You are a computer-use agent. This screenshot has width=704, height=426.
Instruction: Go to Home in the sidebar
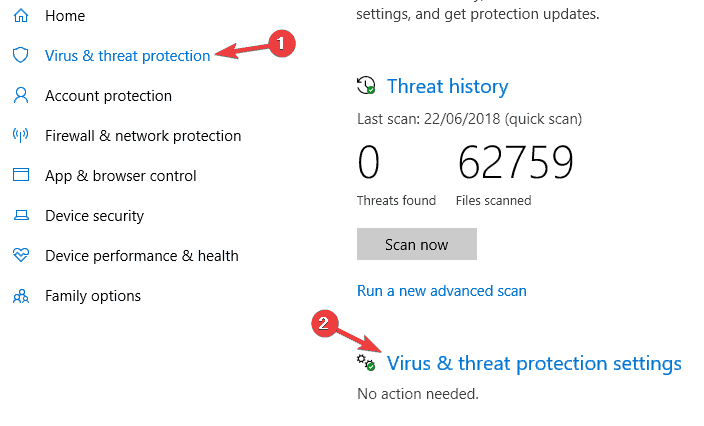coord(65,16)
